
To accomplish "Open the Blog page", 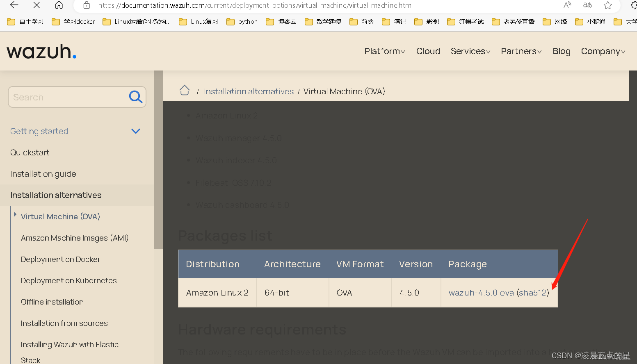I will point(562,51).
